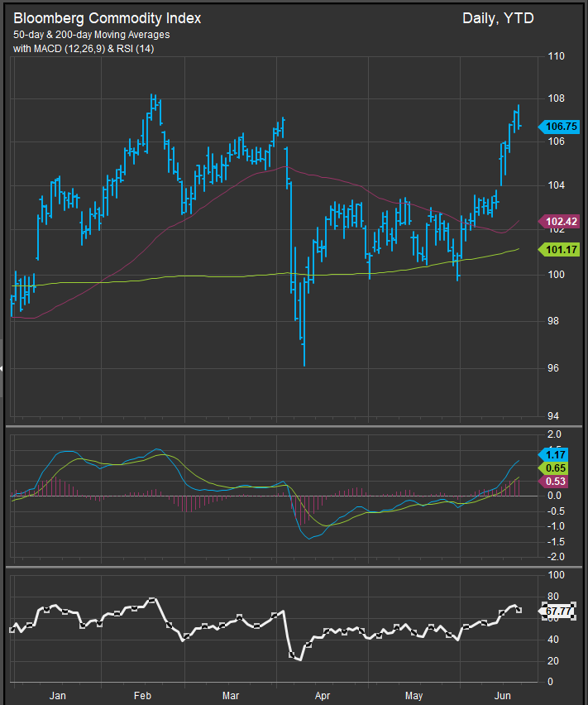The height and width of the screenshot is (705, 588).
Task: Click the Jun label on the time axis
Action: [x=502, y=696]
